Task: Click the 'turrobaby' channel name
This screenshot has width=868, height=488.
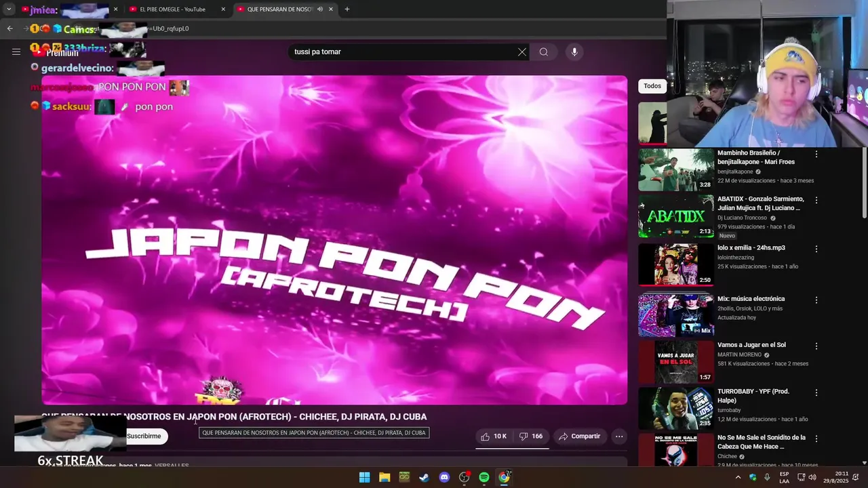Action: [x=729, y=411]
